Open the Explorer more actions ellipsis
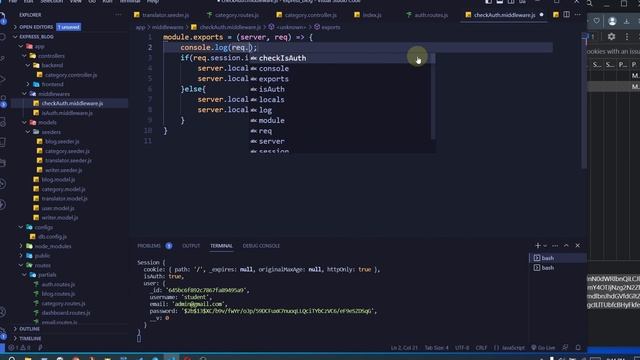This screenshot has height=360, width=640. pos(118,15)
